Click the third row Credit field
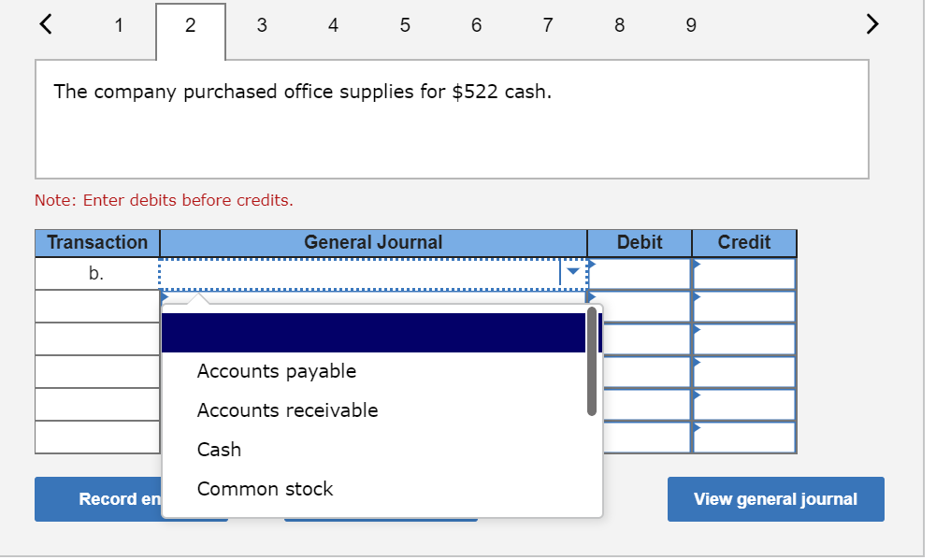 [x=743, y=339]
